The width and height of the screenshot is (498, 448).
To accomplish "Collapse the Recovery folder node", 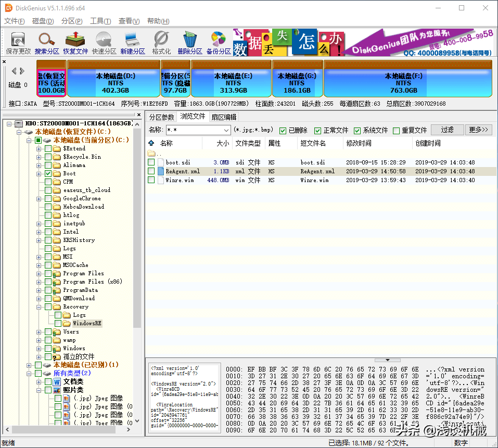I will click(x=39, y=307).
